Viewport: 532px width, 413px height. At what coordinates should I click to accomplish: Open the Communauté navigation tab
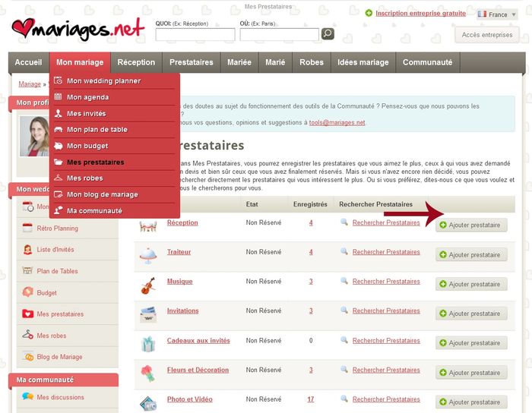pyautogui.click(x=427, y=62)
